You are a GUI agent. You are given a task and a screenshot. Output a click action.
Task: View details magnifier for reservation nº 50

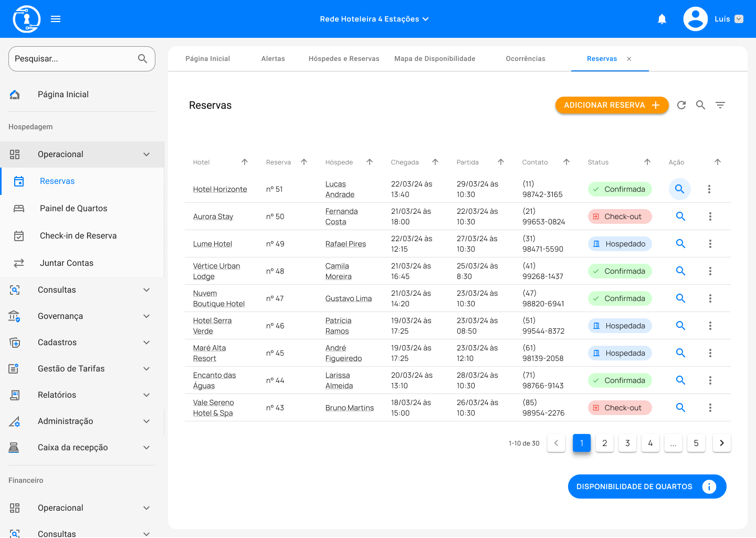coord(680,216)
